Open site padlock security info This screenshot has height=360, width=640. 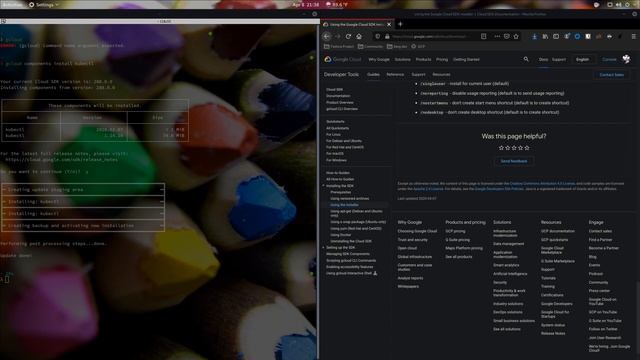[x=387, y=36]
